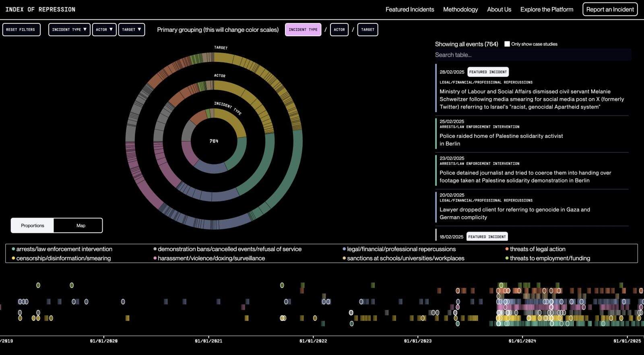Expand the Target filter dropdown
The height and width of the screenshot is (355, 644).
point(132,29)
